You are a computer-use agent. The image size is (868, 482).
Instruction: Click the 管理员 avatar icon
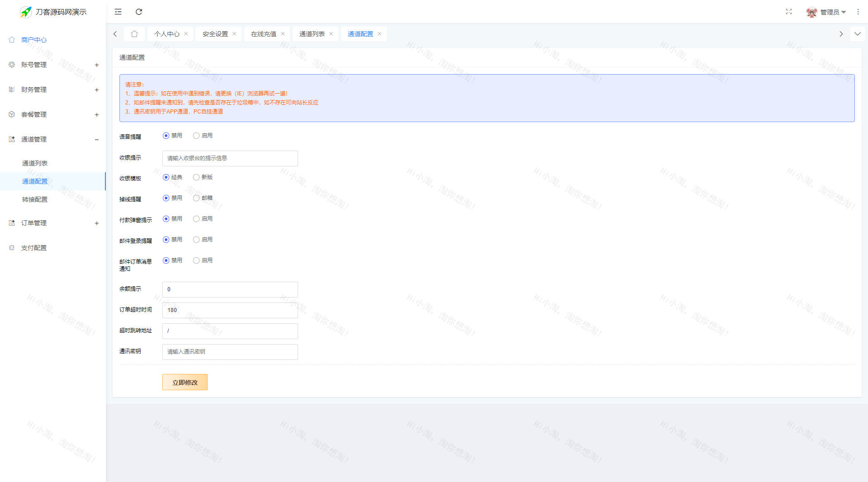point(811,12)
